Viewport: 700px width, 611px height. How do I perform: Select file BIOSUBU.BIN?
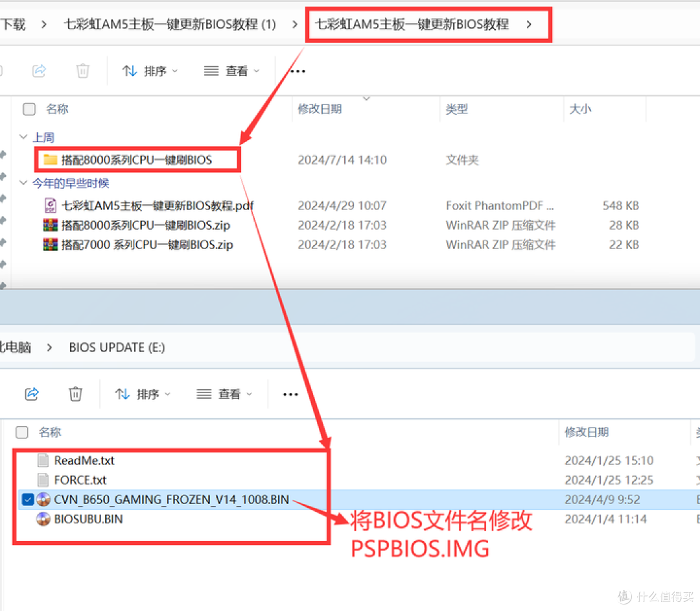[x=88, y=519]
